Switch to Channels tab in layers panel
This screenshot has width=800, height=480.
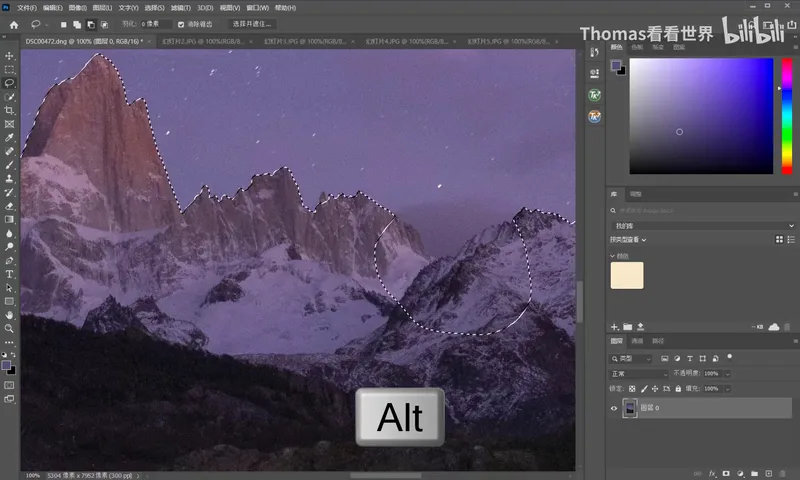637,341
